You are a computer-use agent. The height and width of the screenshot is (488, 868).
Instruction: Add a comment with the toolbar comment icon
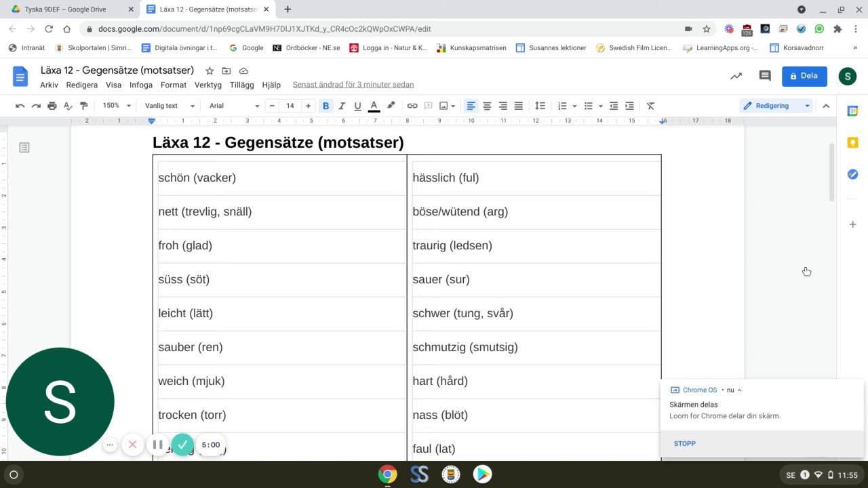tap(429, 106)
